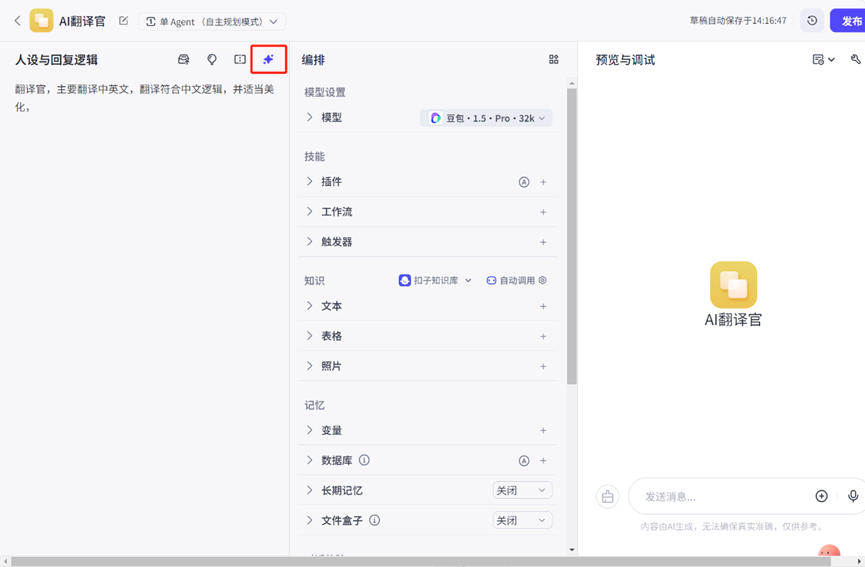Toggle the 编排 layout grid icon
The height and width of the screenshot is (567, 865).
pyautogui.click(x=554, y=60)
